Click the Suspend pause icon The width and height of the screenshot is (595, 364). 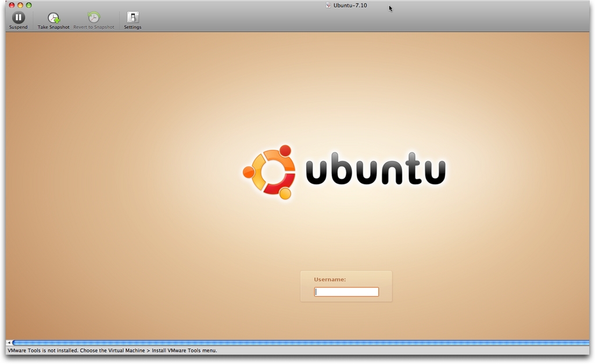point(19,17)
